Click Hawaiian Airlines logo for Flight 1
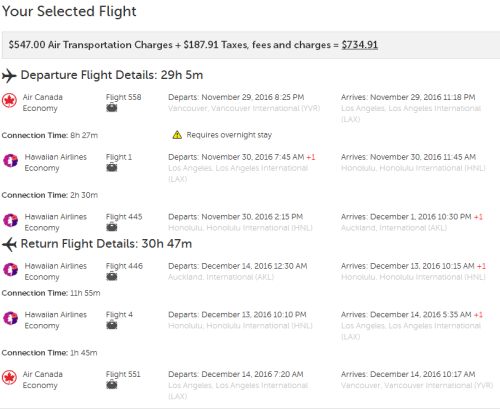This screenshot has width=500, height=409. pos(10,160)
